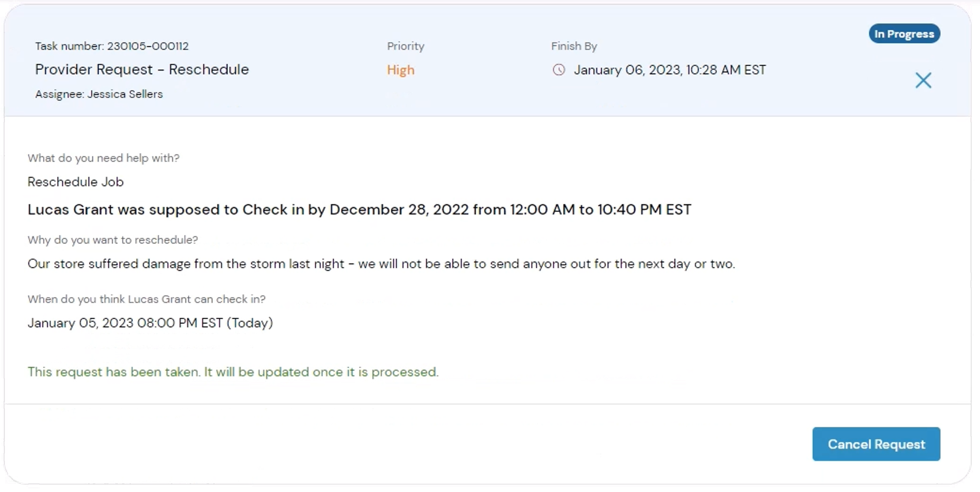Click the green 'request has been taken' message
Screen dimensions: 980x492
point(233,372)
